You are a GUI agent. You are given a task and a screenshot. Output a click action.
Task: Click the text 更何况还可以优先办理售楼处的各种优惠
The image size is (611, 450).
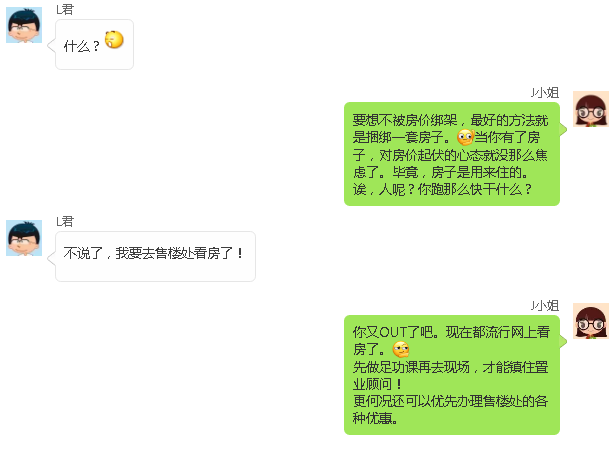click(450, 409)
